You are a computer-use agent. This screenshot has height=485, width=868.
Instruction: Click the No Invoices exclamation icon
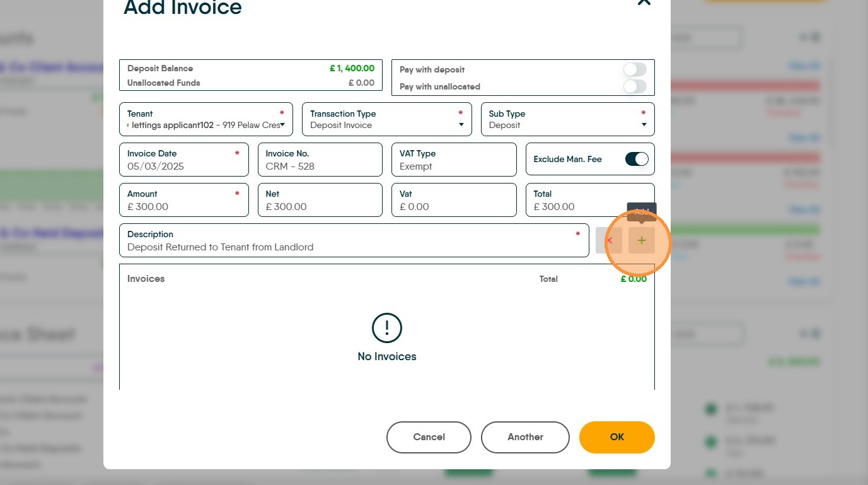(x=387, y=328)
